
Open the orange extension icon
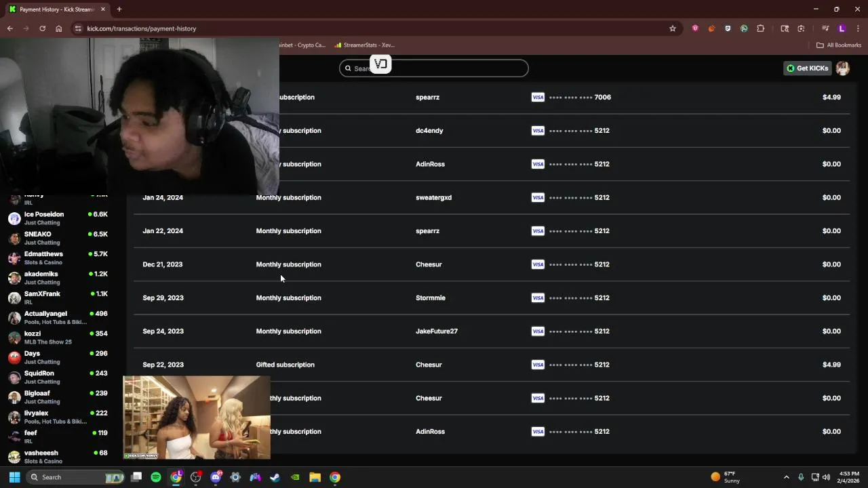point(711,28)
